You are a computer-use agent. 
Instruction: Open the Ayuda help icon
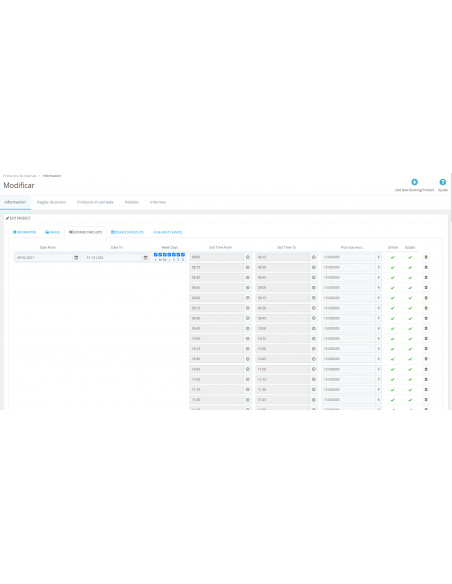(442, 182)
